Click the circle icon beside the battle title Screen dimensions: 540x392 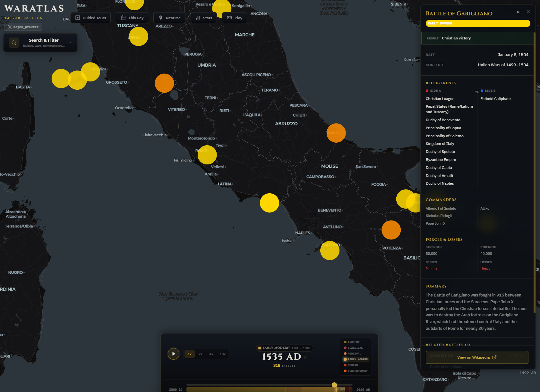coord(518,12)
